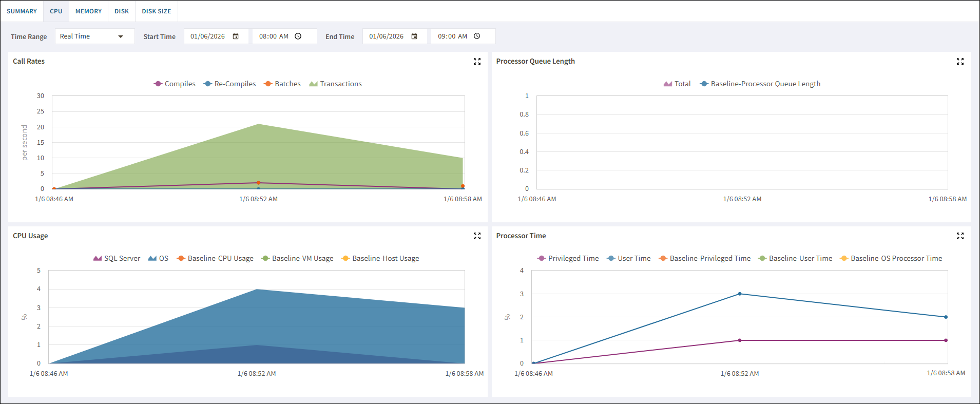This screenshot has height=404, width=980.
Task: Click the Start Time clock icon
Action: [298, 36]
